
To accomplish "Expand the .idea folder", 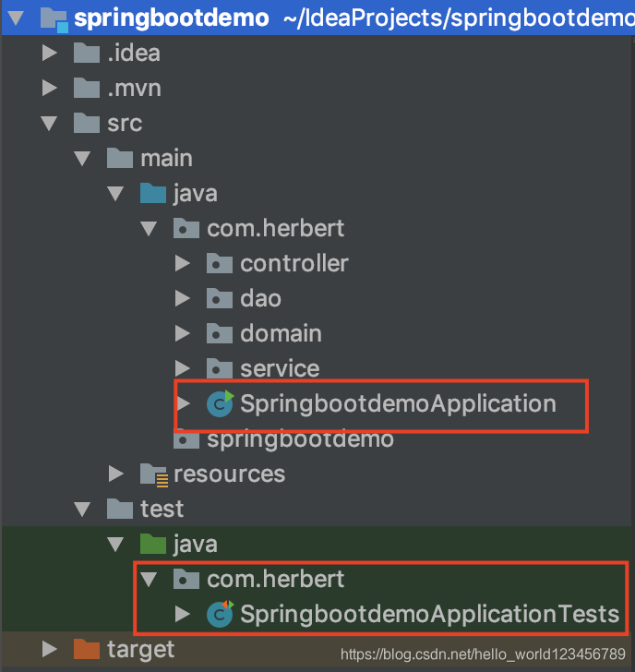I will pos(50,54).
